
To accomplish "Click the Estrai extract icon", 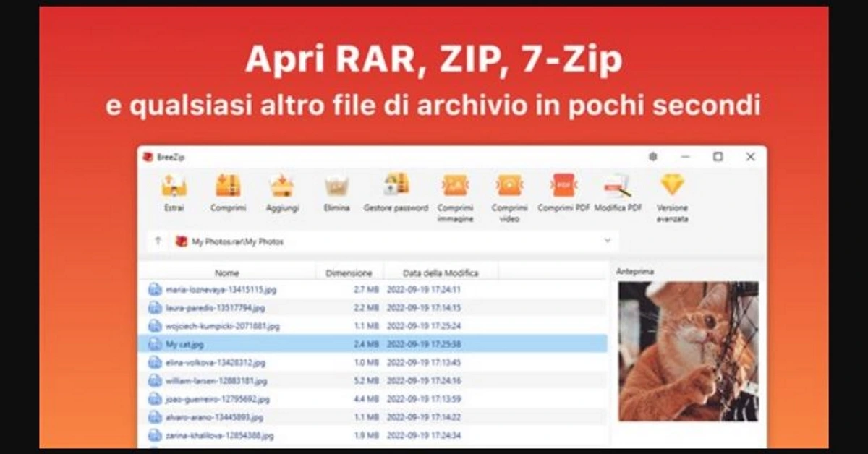I will 174,187.
